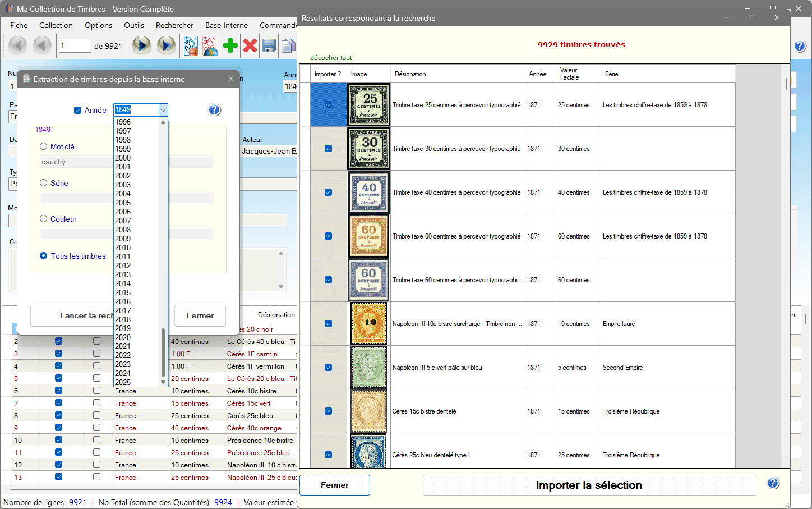Open the Collection menu
This screenshot has width=812, height=509.
coord(56,25)
